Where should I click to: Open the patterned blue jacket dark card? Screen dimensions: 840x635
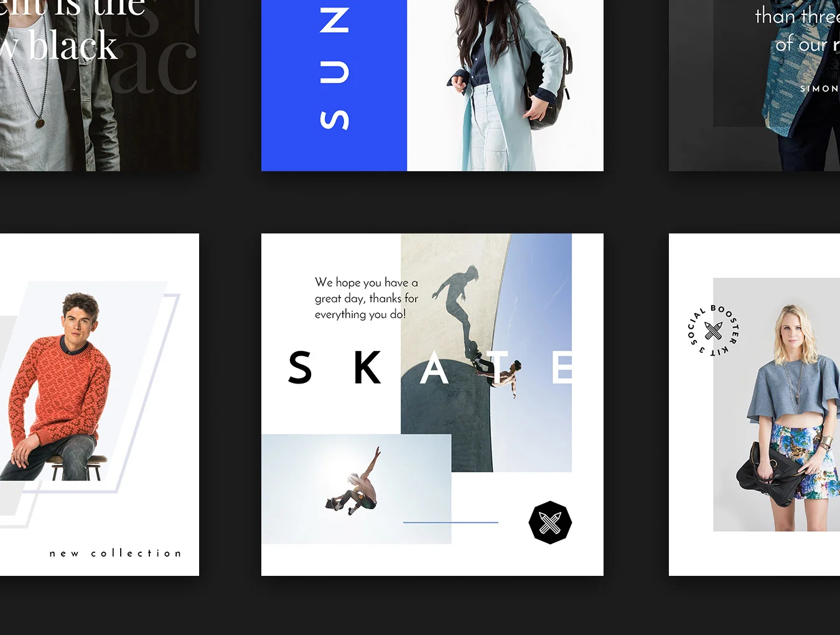click(x=754, y=85)
